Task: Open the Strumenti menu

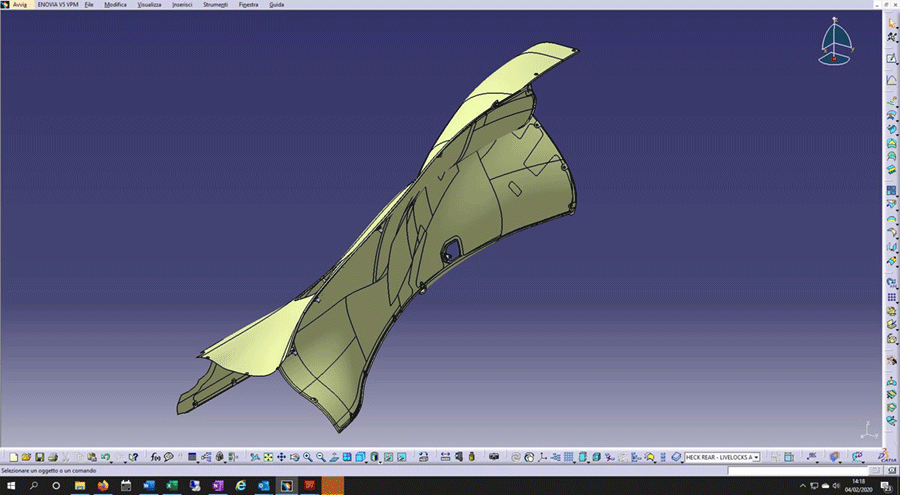Action: [x=215, y=5]
